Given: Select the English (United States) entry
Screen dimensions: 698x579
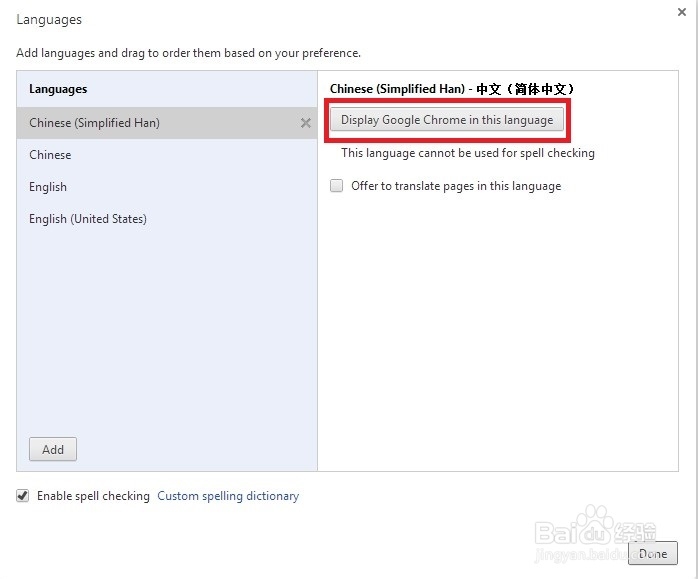Looking at the screenshot, I should (x=167, y=219).
